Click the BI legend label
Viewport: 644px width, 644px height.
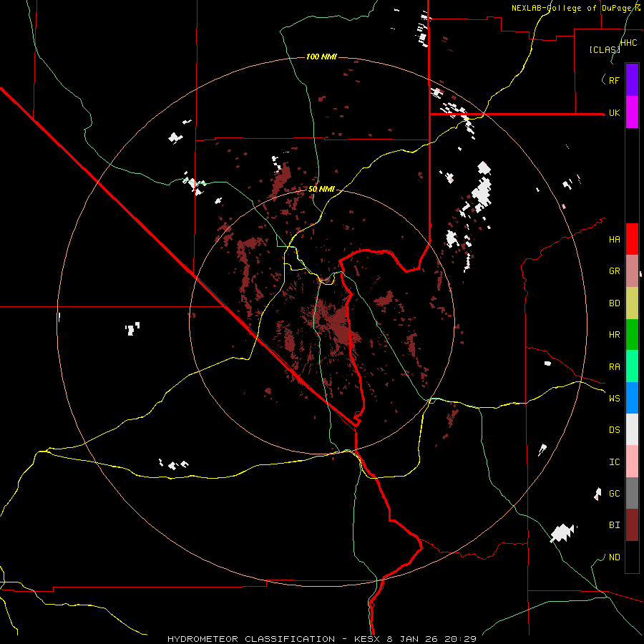pos(615,525)
